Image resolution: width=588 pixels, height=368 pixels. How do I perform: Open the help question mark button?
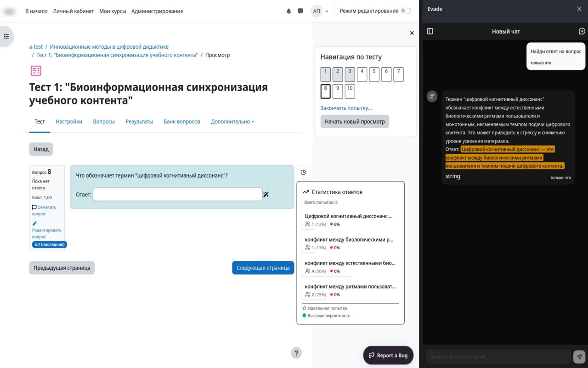click(296, 353)
